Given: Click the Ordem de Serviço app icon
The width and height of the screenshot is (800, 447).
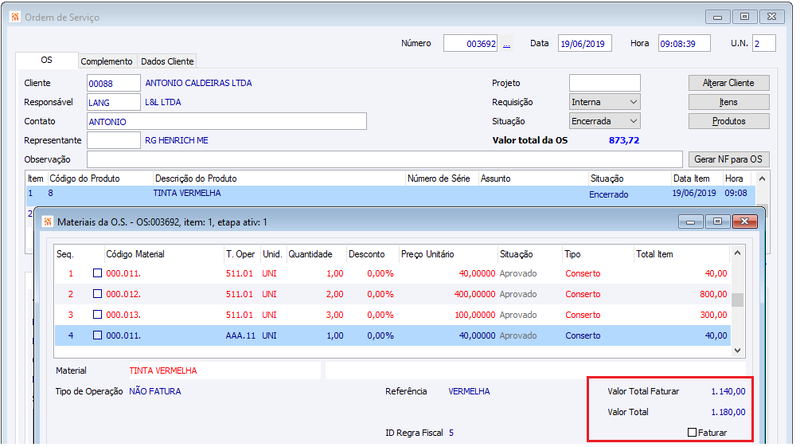Looking at the screenshot, I should [x=15, y=17].
